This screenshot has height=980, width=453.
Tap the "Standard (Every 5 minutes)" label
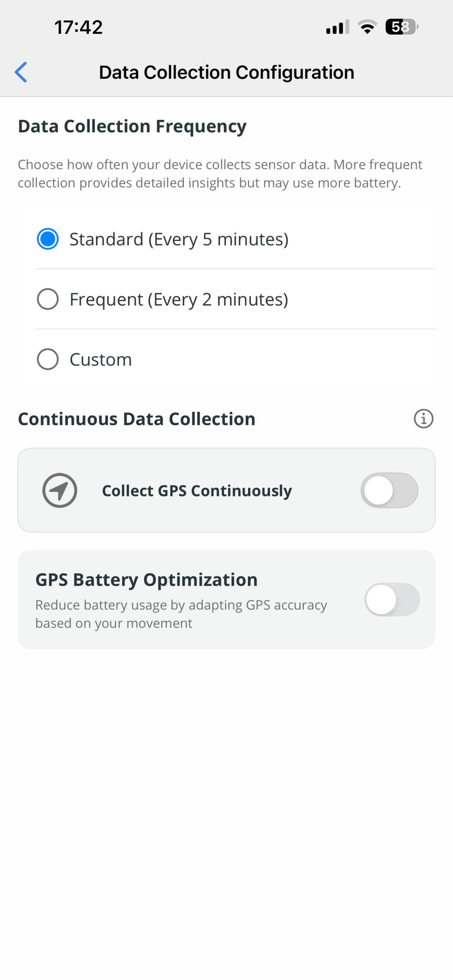179,239
